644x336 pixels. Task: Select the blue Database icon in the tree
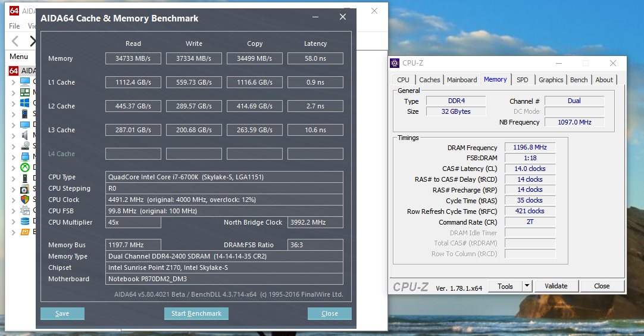pyautogui.click(x=25, y=221)
